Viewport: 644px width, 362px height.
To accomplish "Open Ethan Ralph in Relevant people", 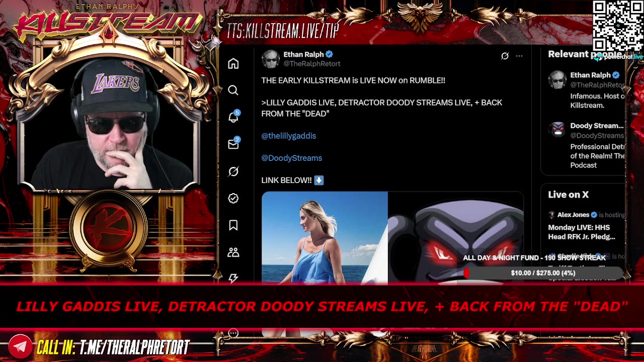I will click(x=590, y=75).
